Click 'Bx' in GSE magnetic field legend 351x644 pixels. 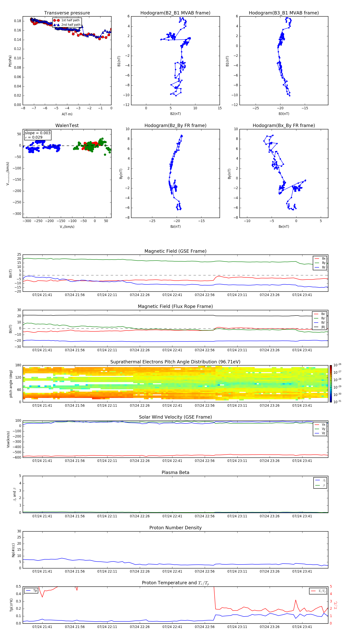tap(324, 259)
